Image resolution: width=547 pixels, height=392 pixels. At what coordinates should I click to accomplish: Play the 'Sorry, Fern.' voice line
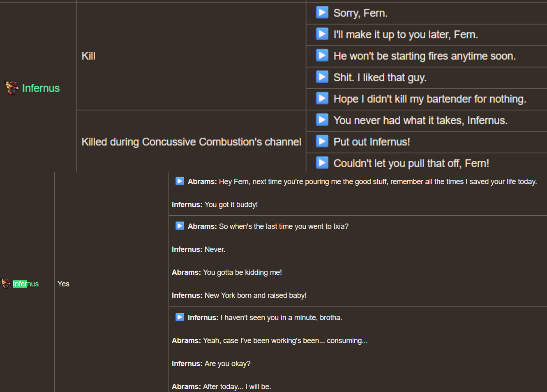(x=322, y=13)
